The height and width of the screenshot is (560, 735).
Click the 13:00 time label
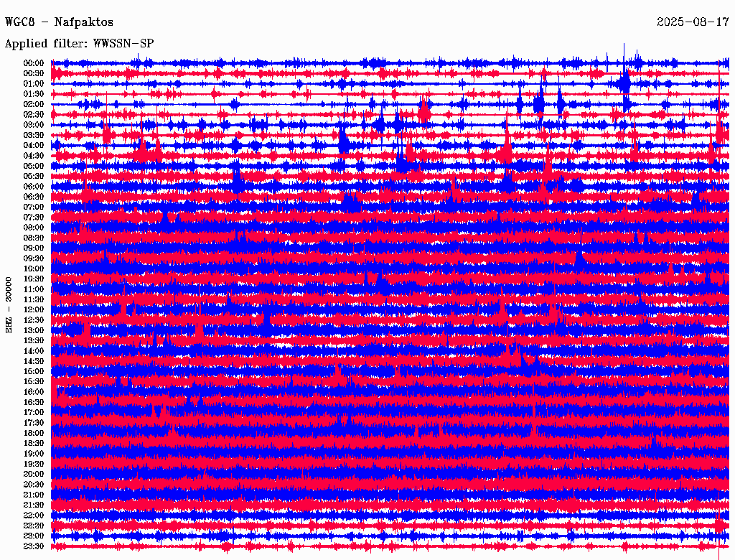tap(34, 331)
